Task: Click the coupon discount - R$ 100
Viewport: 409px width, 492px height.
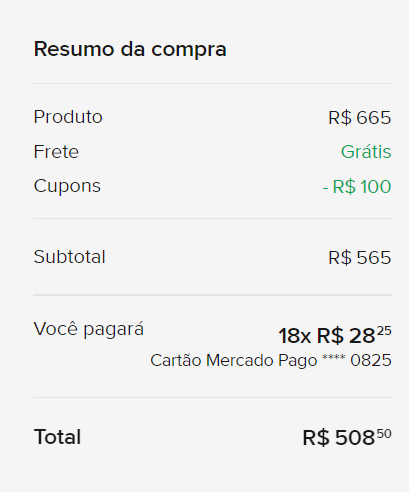Action: [357, 187]
